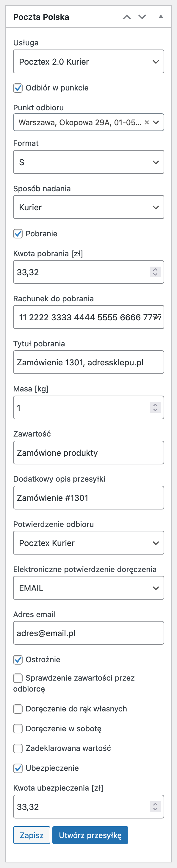Move Poczta Polska panel up arrow
Viewport: 177px width, 868px height.
point(127,17)
